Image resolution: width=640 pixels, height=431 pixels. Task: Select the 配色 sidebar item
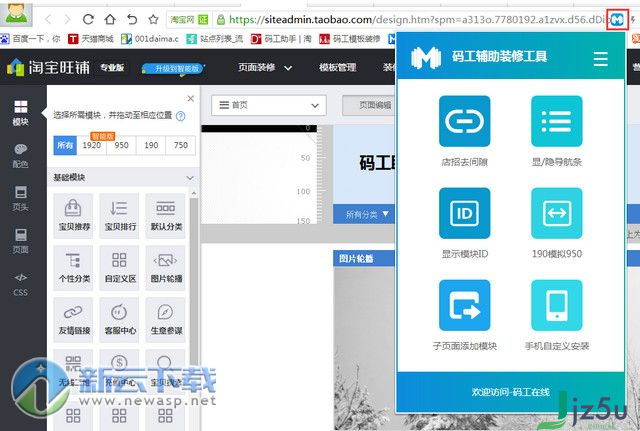point(20,156)
